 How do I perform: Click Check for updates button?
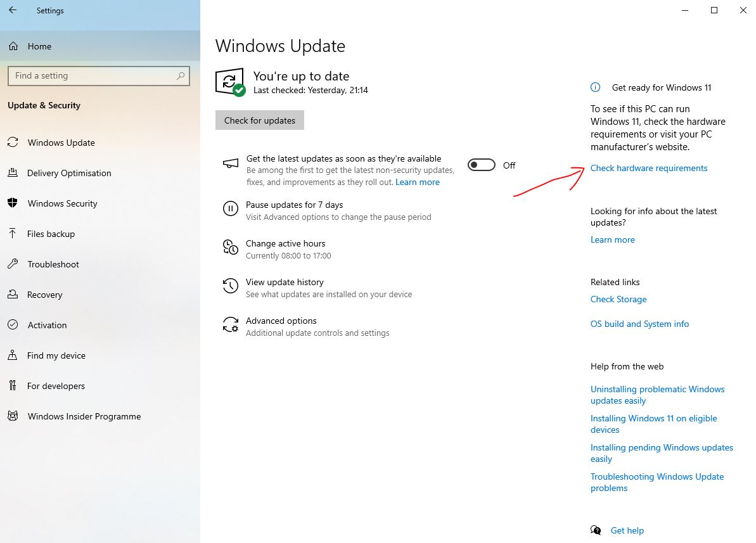click(259, 120)
